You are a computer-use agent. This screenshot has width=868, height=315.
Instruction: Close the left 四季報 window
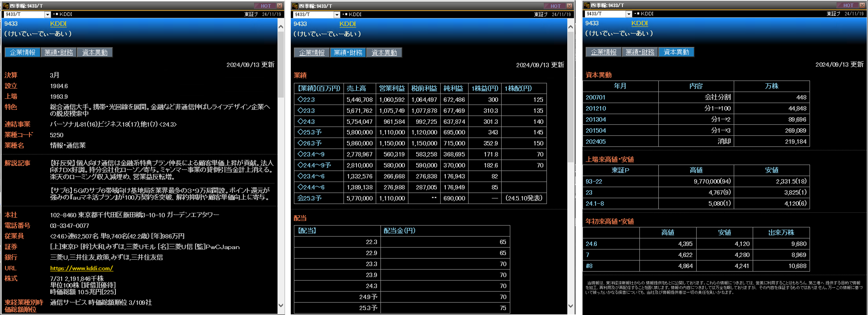coord(280,6)
